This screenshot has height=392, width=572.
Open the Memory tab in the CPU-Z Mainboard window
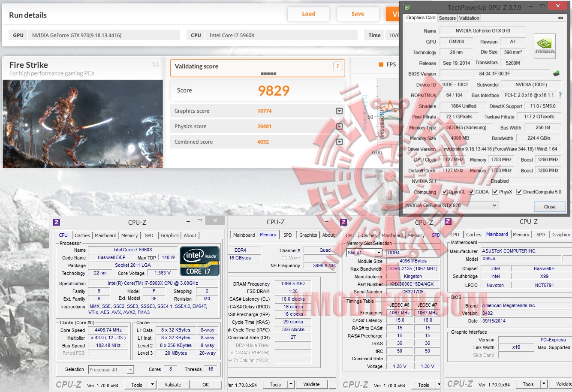(521, 235)
